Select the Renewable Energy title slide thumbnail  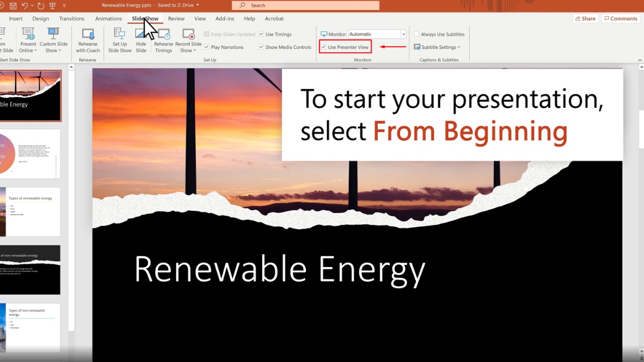[31, 95]
